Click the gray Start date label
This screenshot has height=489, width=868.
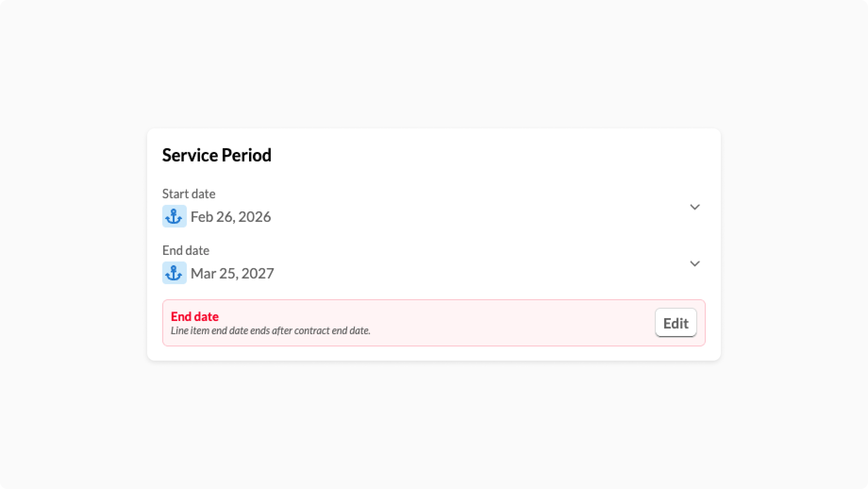tap(189, 194)
